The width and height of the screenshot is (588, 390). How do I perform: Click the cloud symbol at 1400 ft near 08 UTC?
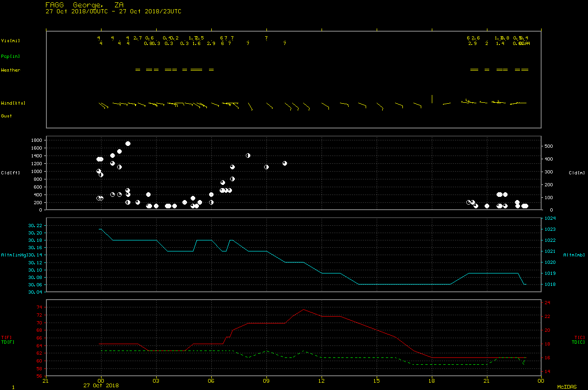248,156
